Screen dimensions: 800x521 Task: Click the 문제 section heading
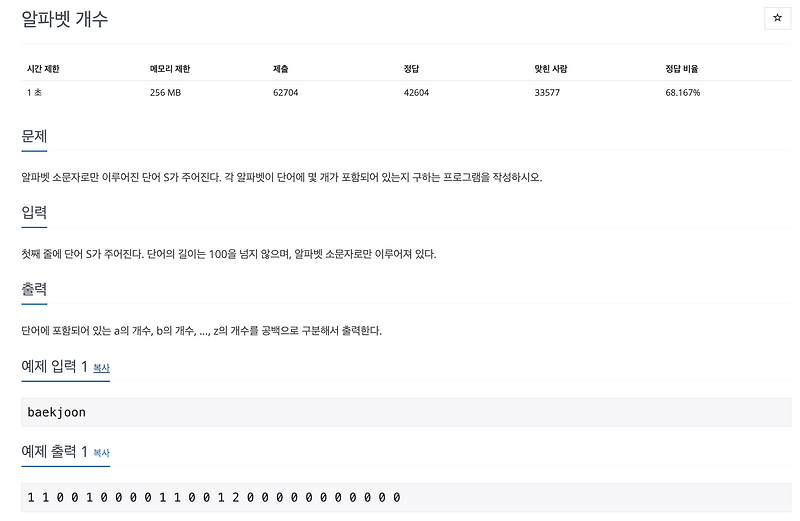pyautogui.click(x=34, y=136)
